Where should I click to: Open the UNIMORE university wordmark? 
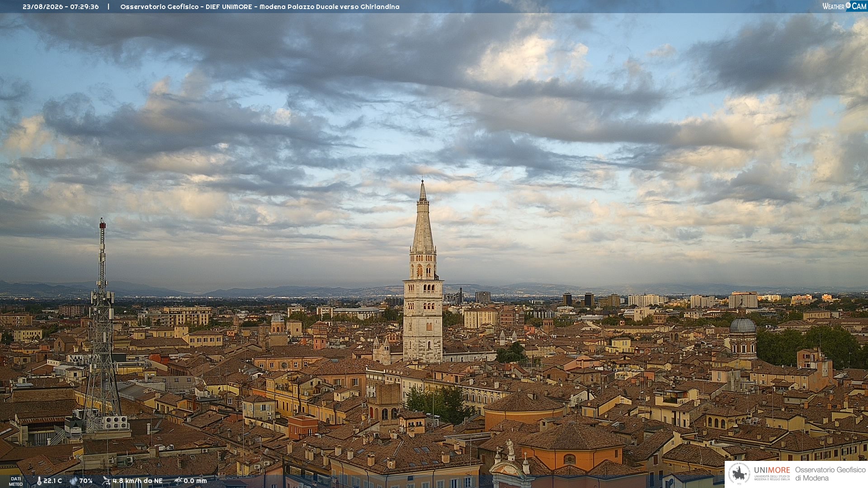click(772, 470)
